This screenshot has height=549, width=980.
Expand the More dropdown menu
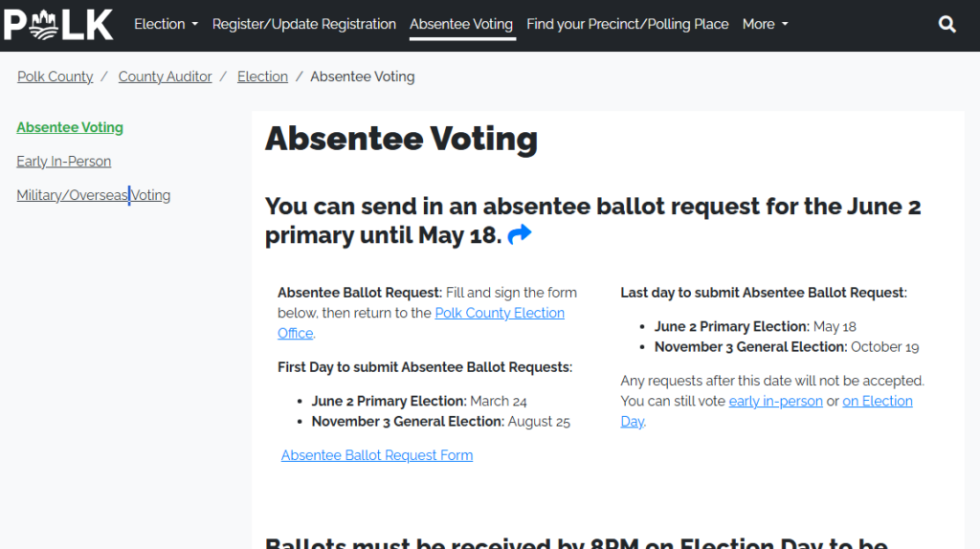point(765,24)
